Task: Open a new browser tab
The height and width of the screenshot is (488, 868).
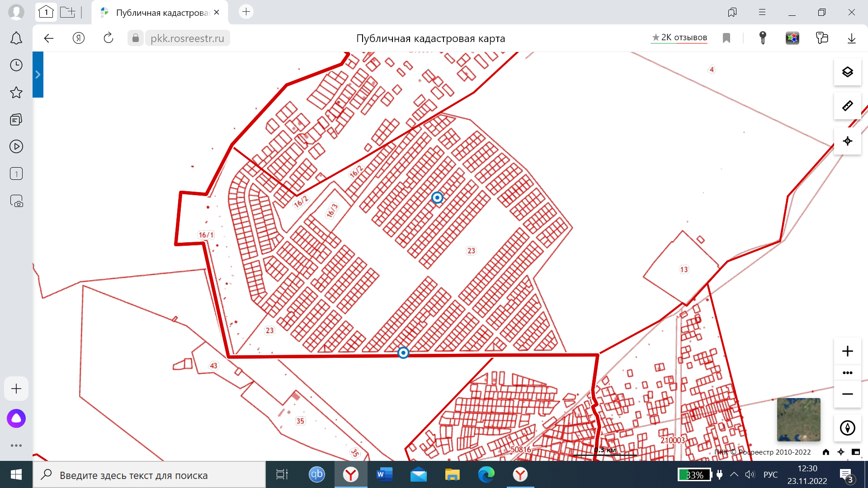Action: (246, 12)
